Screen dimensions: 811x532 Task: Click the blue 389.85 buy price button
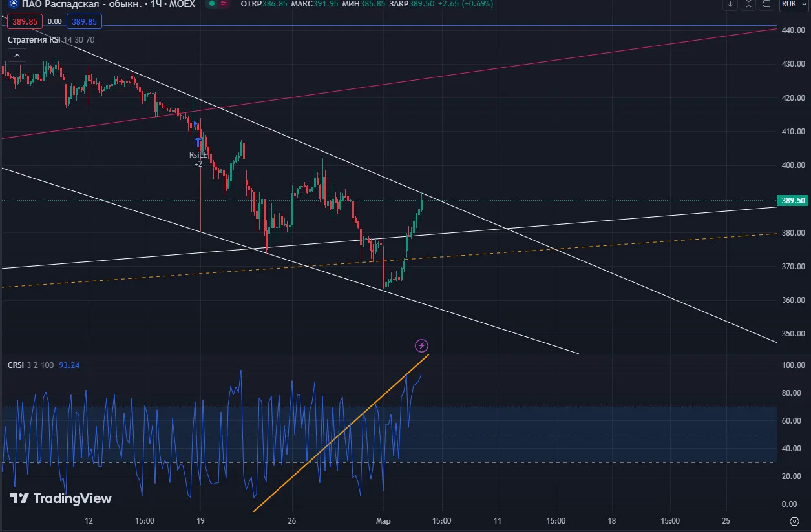(84, 21)
